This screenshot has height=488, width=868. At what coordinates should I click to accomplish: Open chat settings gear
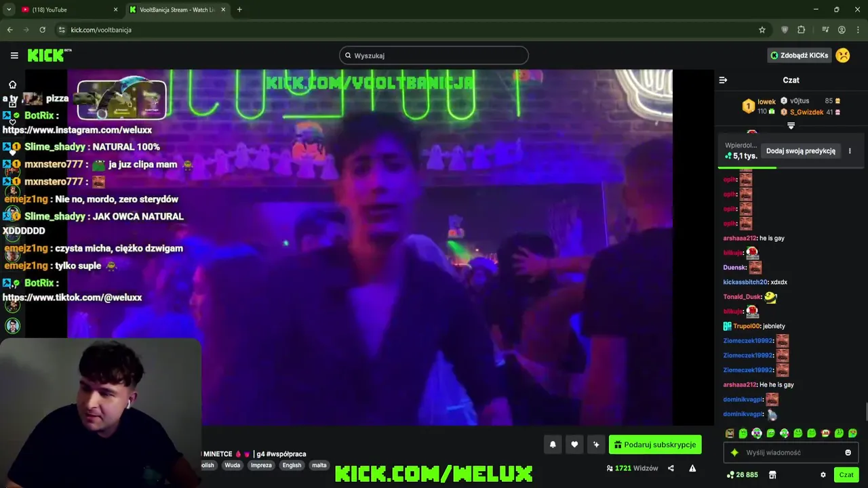coord(823,475)
